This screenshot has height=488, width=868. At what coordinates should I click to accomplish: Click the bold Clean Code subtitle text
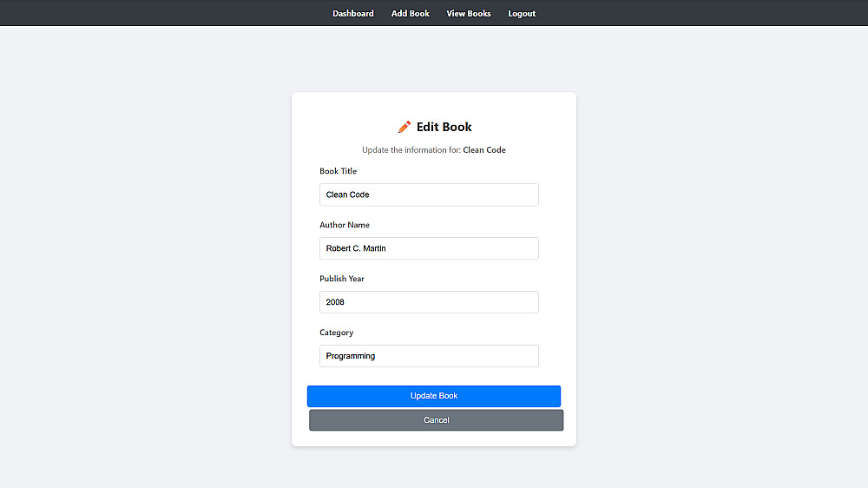(484, 150)
